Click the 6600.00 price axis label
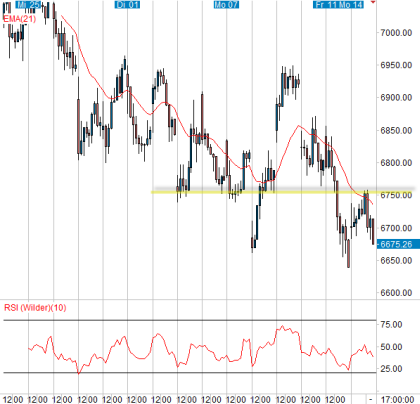This screenshot has height=404, width=420. click(x=396, y=293)
